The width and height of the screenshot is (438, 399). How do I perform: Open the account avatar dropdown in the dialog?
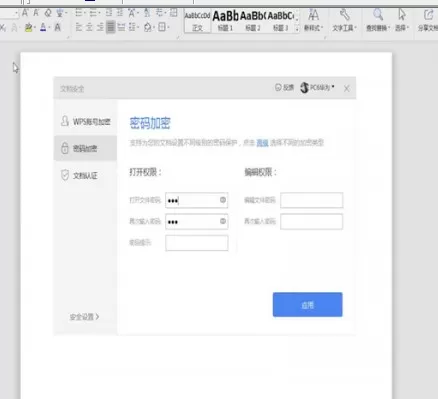click(317, 88)
